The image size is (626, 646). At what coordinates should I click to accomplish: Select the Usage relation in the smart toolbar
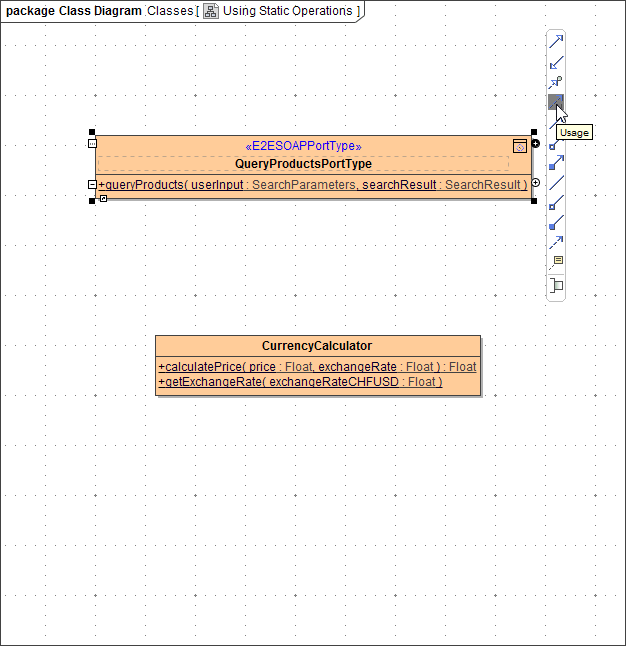556,102
